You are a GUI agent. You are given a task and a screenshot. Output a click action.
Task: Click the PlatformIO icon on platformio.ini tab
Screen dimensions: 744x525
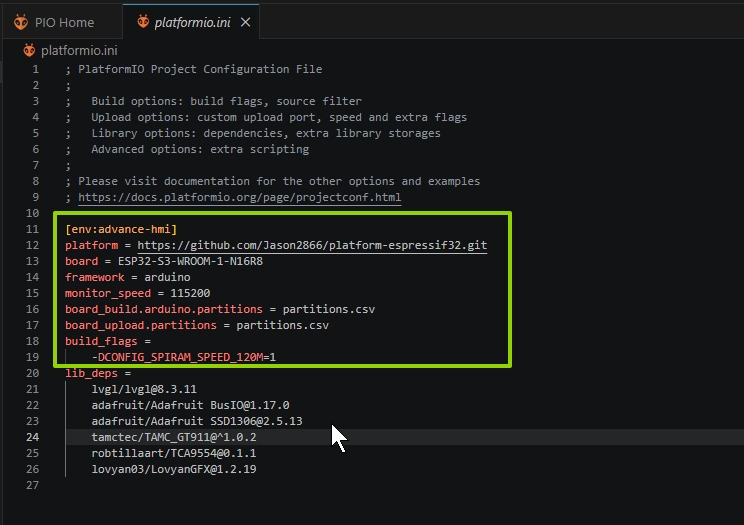click(x=143, y=21)
